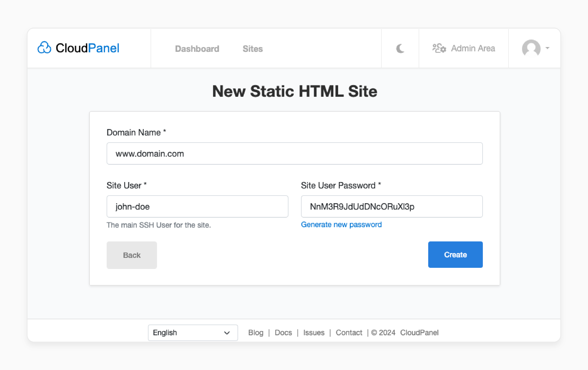588x370 pixels.
Task: Click the blue Create button
Action: [455, 255]
